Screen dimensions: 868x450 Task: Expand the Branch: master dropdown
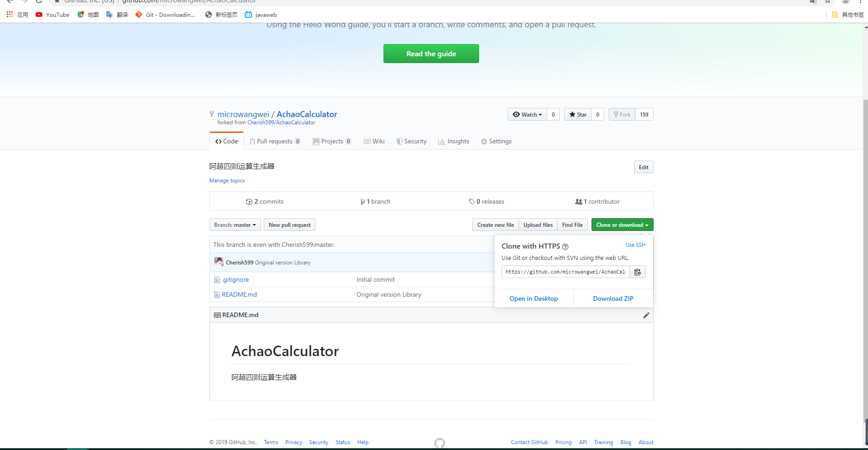(235, 225)
